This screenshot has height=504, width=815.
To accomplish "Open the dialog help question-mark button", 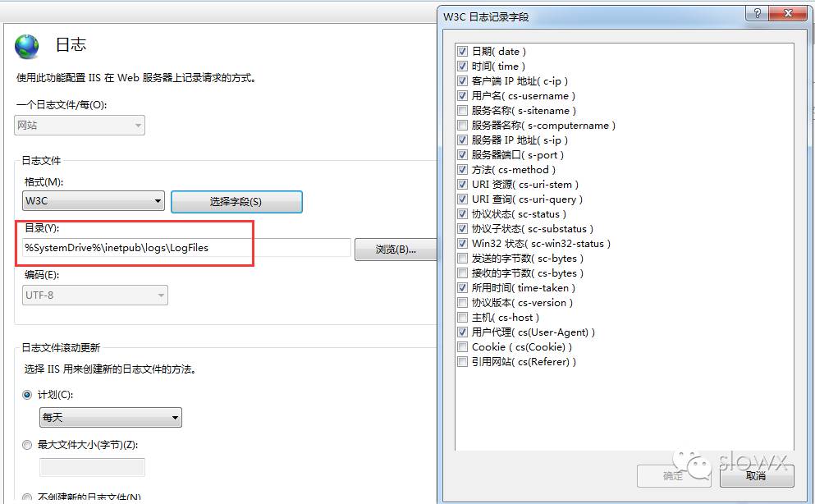I will click(x=757, y=13).
